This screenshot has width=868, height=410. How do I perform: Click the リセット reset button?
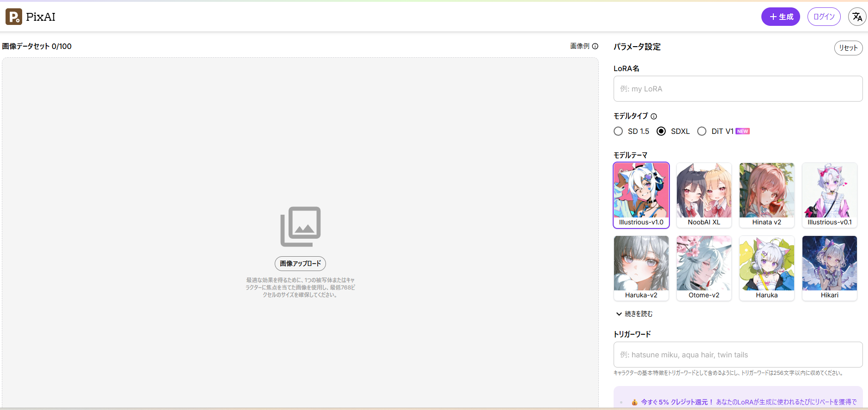(x=848, y=48)
